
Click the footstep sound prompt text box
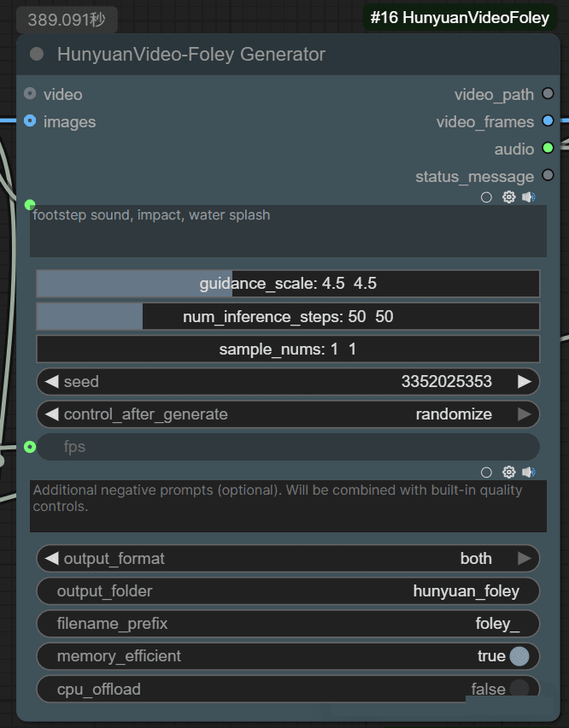pyautogui.click(x=288, y=232)
